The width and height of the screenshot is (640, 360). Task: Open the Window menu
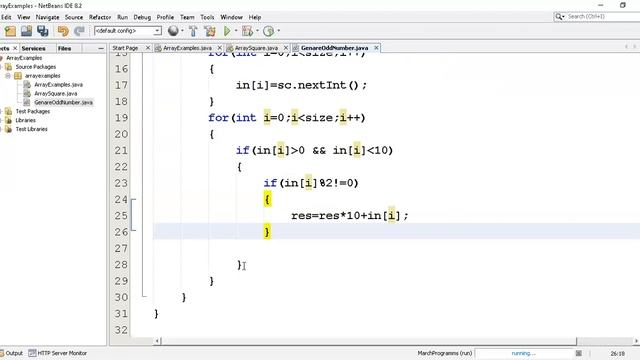[231, 17]
